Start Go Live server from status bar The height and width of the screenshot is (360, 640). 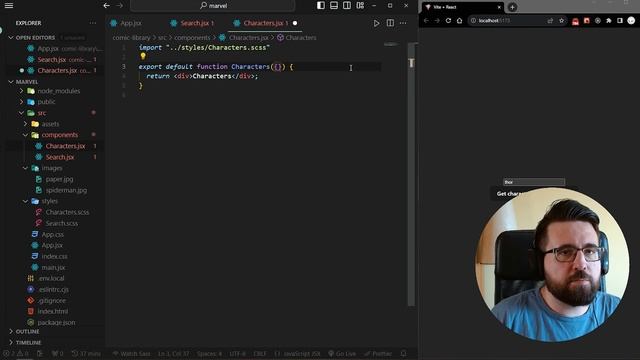point(342,353)
